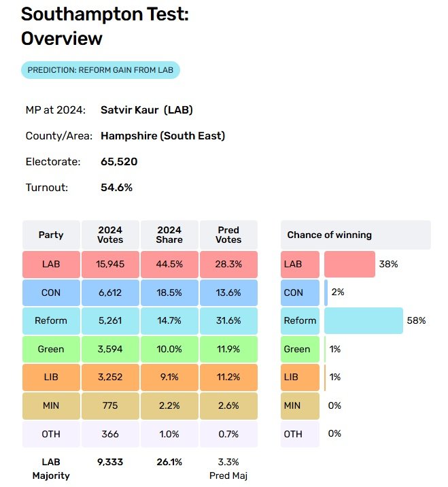Image resolution: width=448 pixels, height=487 pixels.
Task: Click the LAB 2024 votes 15,945 cell
Action: (x=110, y=264)
